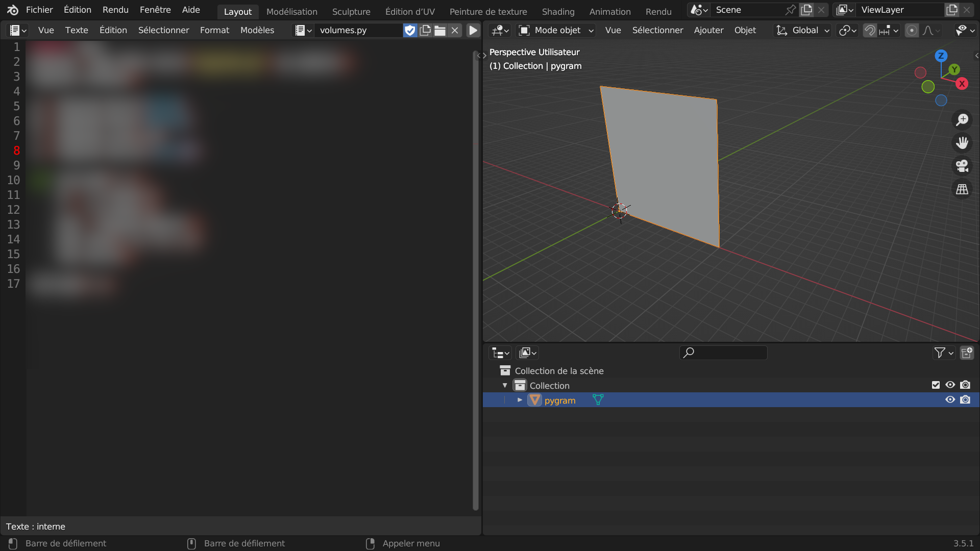The height and width of the screenshot is (551, 980).
Task: Click the zoom magnifier viewport gizmo
Action: click(x=962, y=120)
